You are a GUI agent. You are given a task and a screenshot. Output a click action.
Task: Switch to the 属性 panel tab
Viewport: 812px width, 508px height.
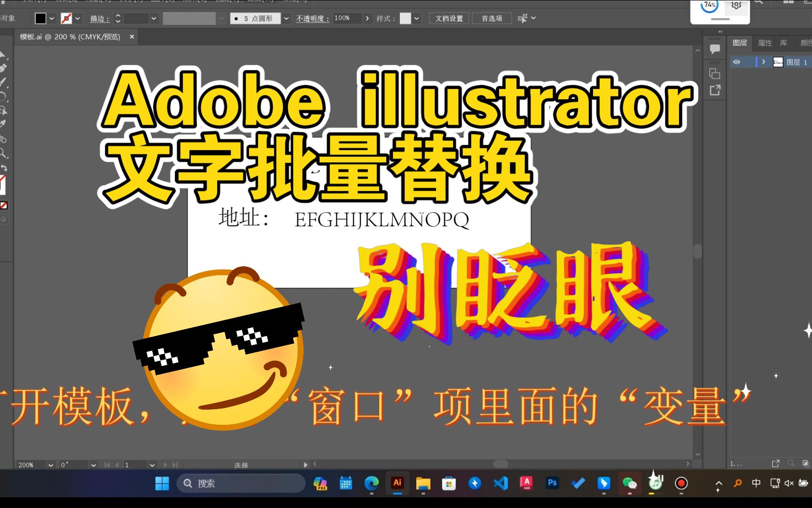tap(765, 43)
